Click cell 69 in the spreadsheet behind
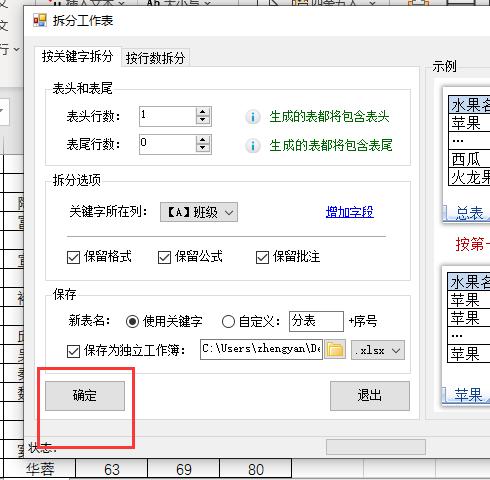The image size is (490, 480). pyautogui.click(x=184, y=469)
